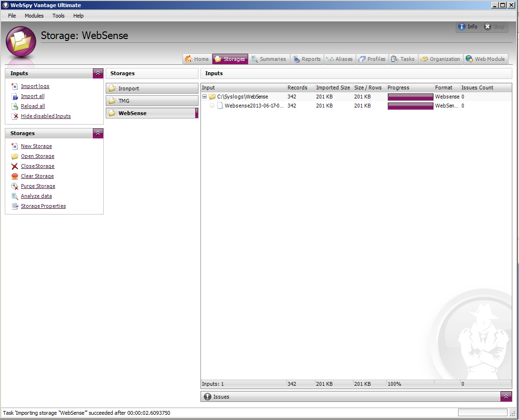Click the Reload all icon
The height and width of the screenshot is (420, 519).
click(x=15, y=106)
